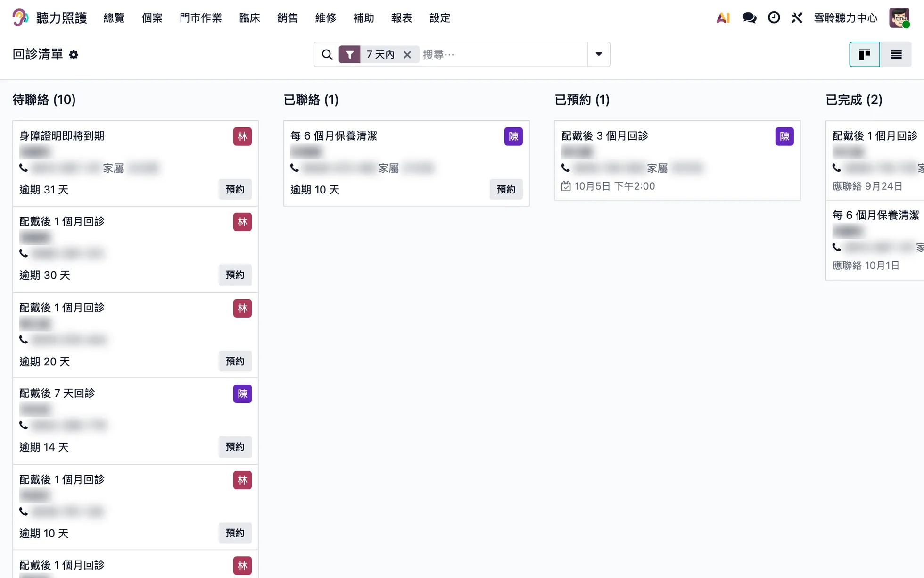Click 預約 on 逾期 14 天 card
Viewport: 924px width, 578px height.
235,446
